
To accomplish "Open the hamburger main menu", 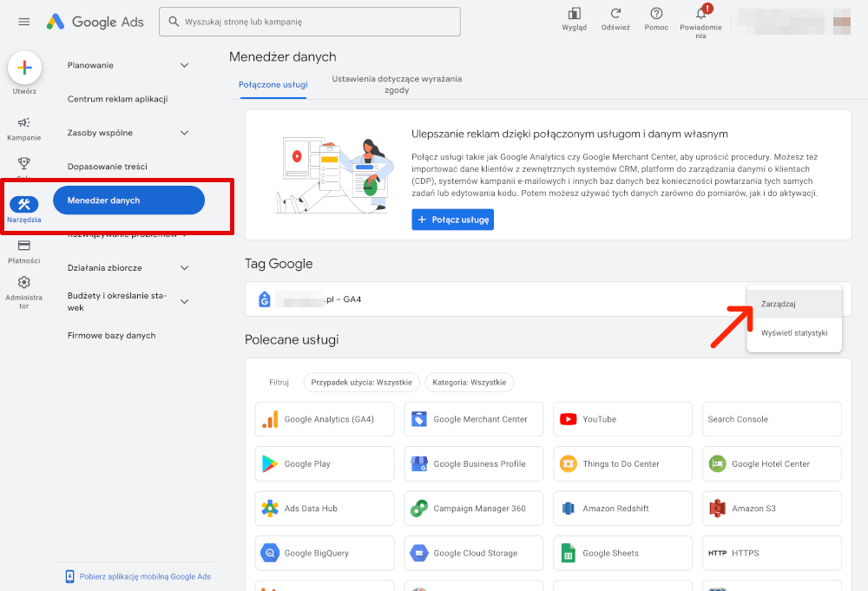I will click(23, 22).
